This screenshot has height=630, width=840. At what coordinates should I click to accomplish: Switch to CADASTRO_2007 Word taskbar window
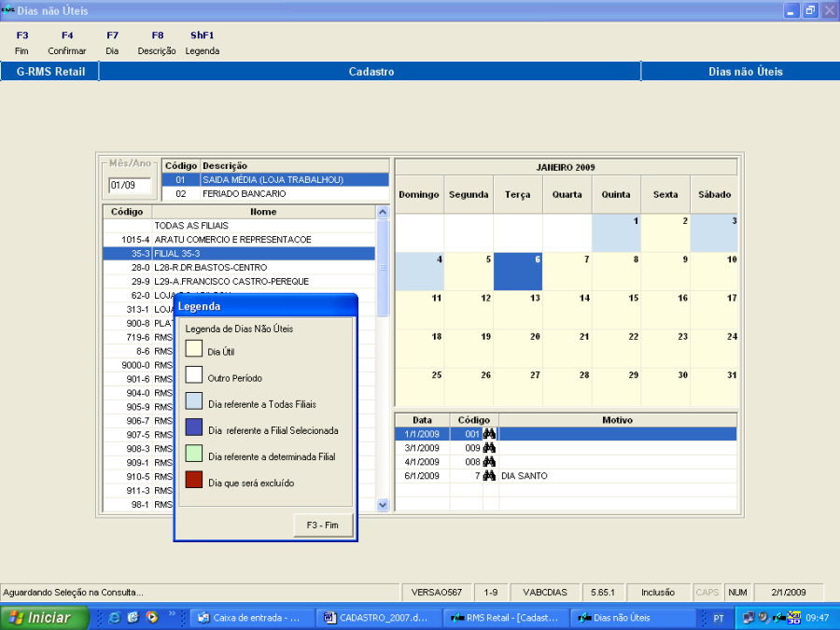378,618
